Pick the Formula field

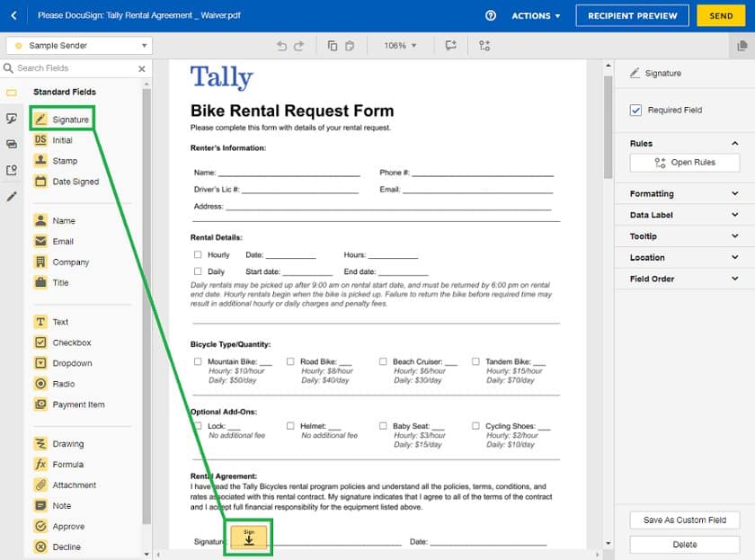tap(58, 464)
